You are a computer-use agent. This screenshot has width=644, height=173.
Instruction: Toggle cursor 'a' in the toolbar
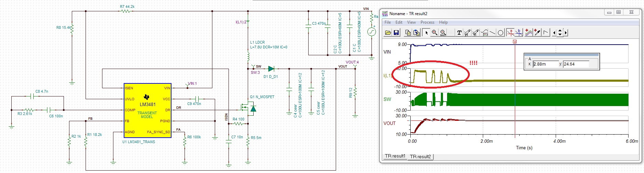510,33
